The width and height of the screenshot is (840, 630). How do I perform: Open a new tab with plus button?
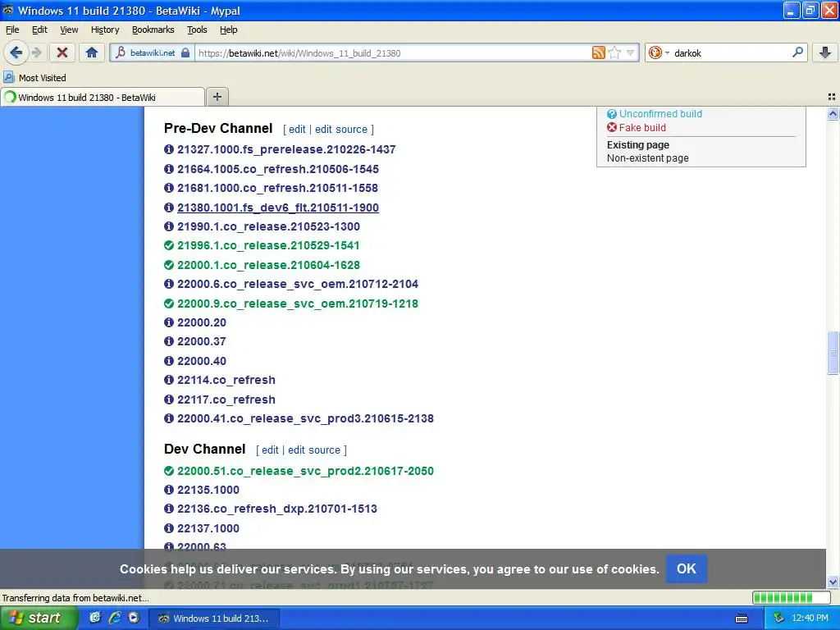[x=217, y=97]
